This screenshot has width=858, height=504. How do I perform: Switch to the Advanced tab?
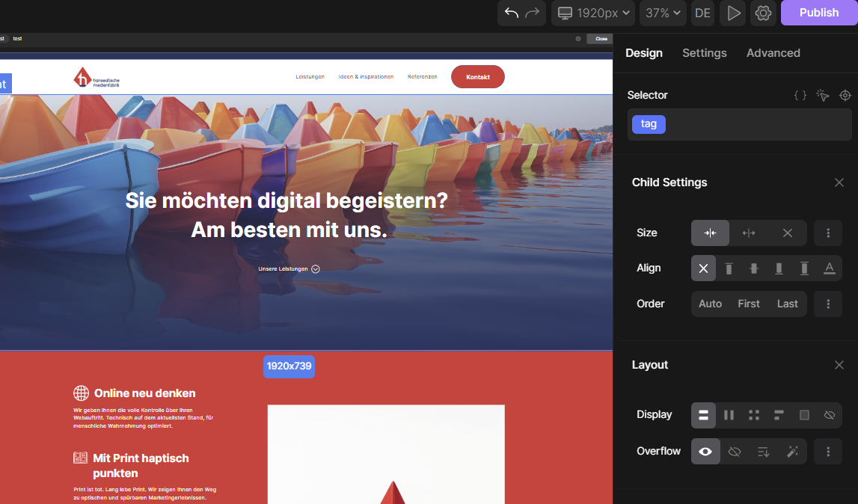(773, 53)
